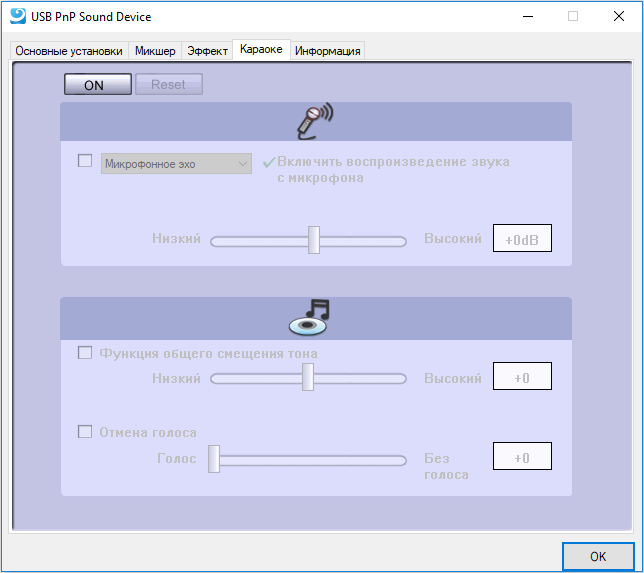Click the Высокий label beside the echo slider
644x573 pixels.
tap(453, 239)
